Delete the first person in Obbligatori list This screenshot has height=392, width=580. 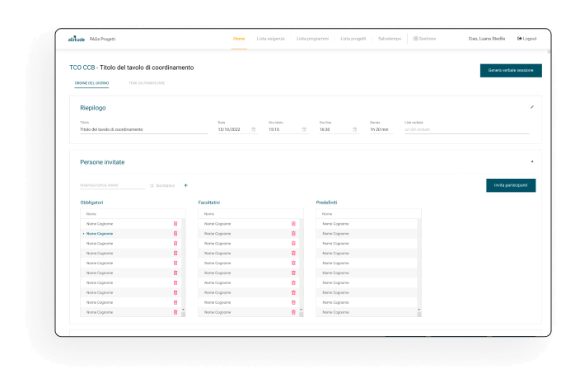click(175, 224)
